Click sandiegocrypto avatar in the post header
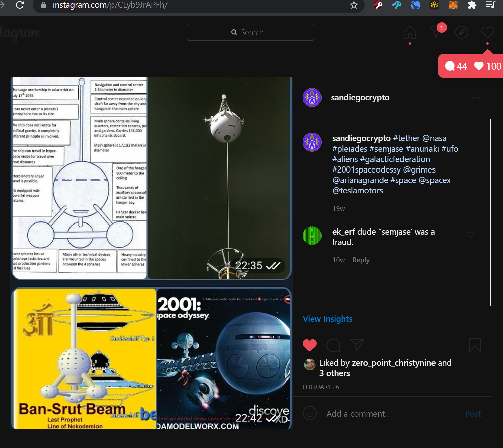Viewport: 503px width, 448px height. click(312, 98)
